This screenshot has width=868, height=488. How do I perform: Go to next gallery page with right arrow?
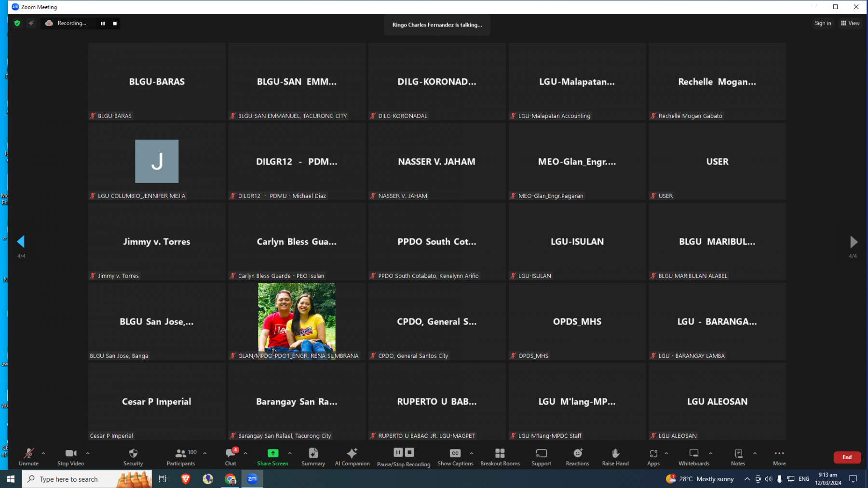854,241
